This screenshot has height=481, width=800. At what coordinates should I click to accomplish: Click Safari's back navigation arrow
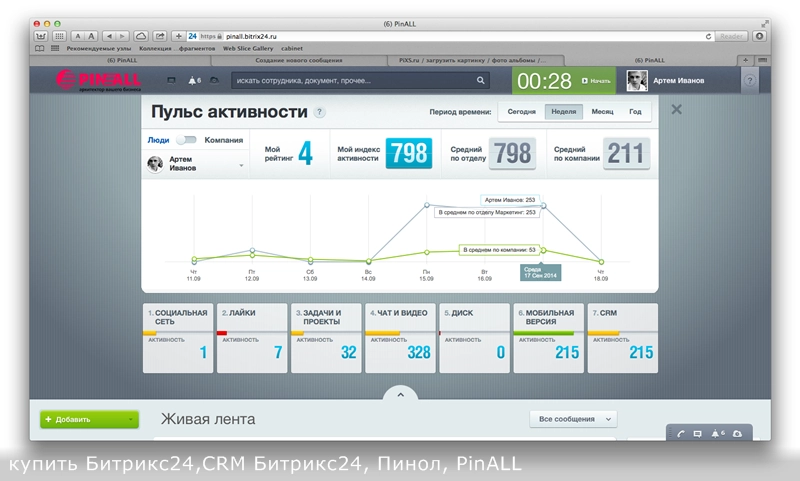pos(109,36)
